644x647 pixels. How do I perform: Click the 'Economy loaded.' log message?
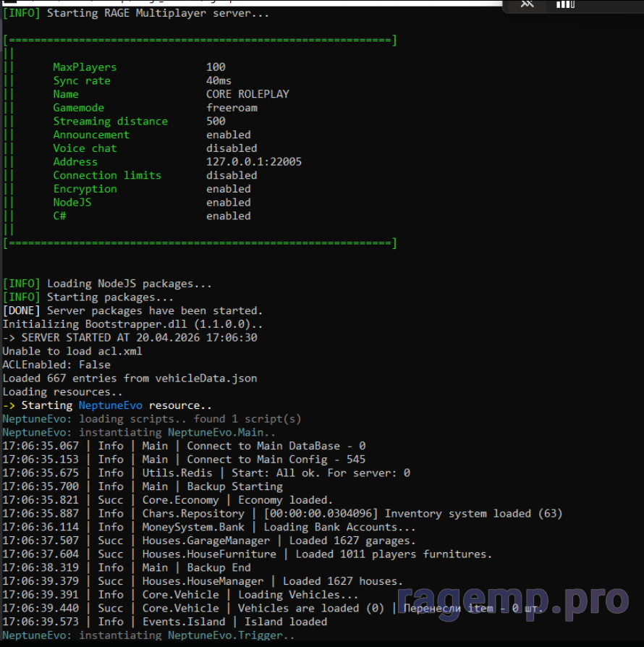pos(285,500)
